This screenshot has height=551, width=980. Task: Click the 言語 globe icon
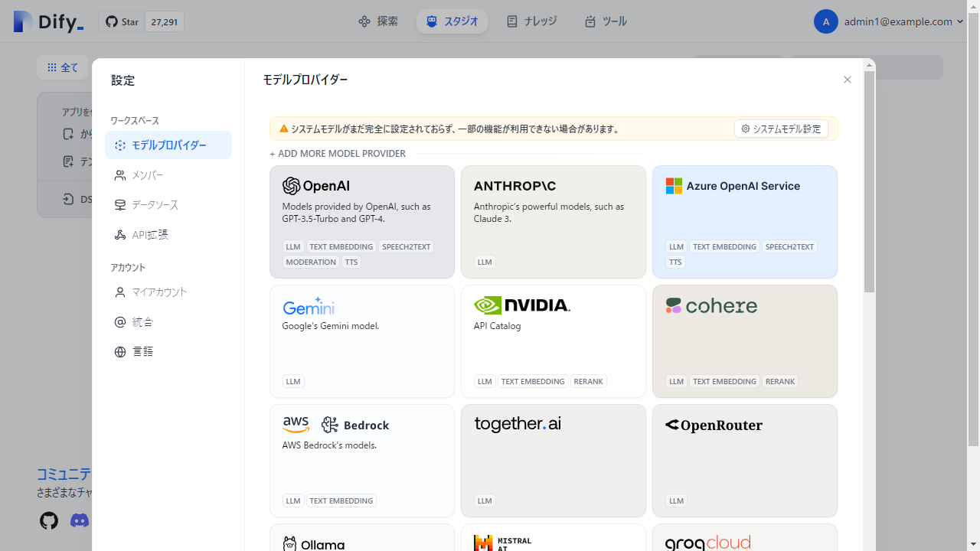(x=120, y=352)
